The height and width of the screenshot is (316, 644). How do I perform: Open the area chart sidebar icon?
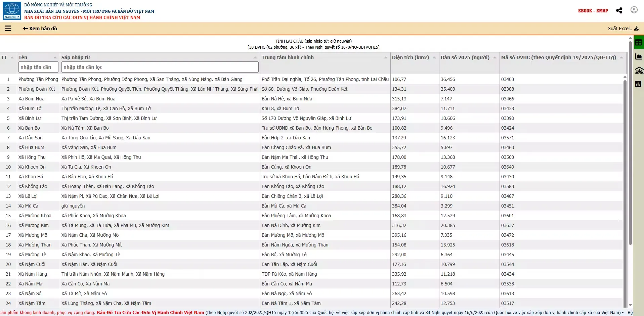[x=639, y=56]
